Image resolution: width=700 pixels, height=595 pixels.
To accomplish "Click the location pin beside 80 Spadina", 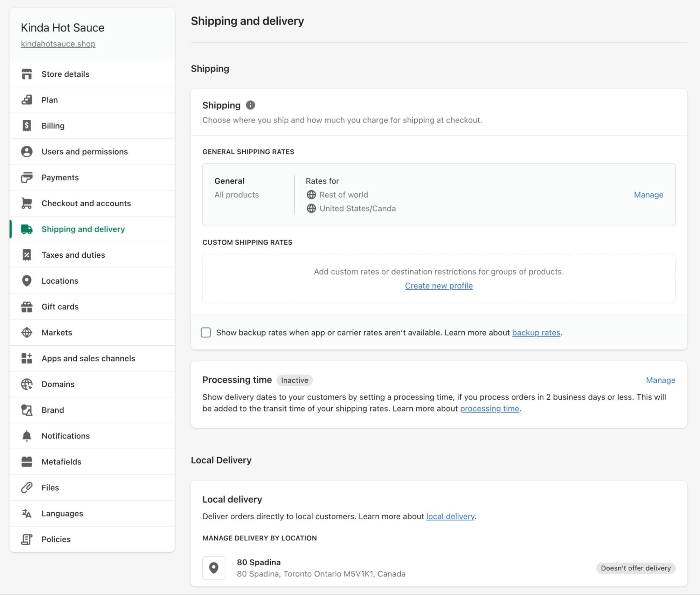I will click(x=214, y=568).
